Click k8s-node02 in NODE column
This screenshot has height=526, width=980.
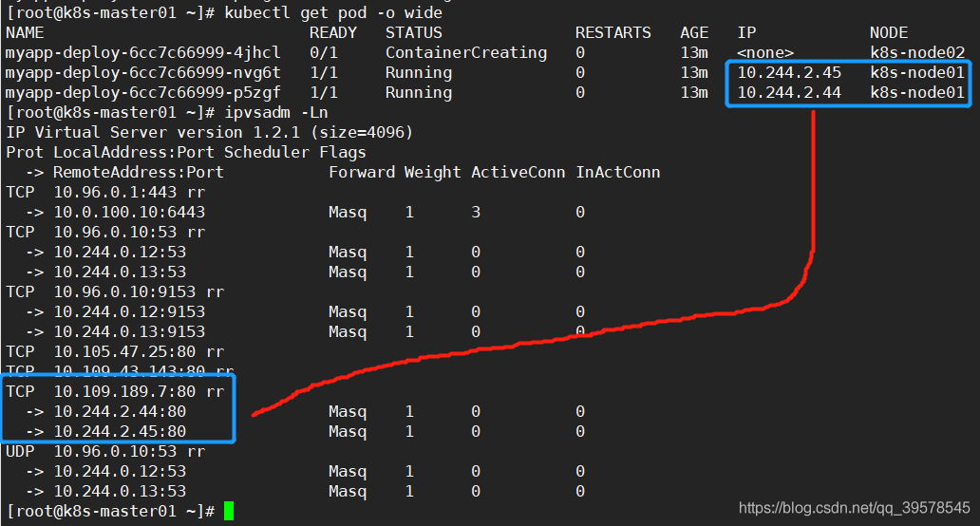[917, 53]
